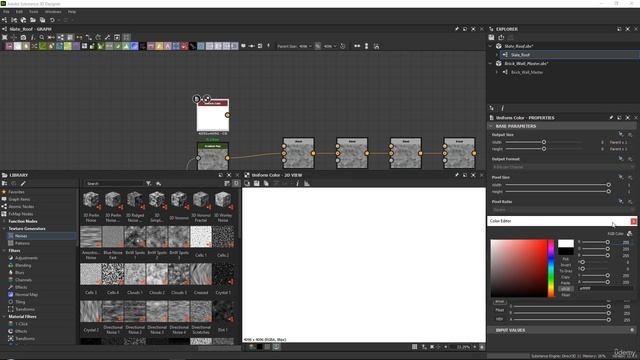Click the Copy button in Color Editor

[566, 277]
